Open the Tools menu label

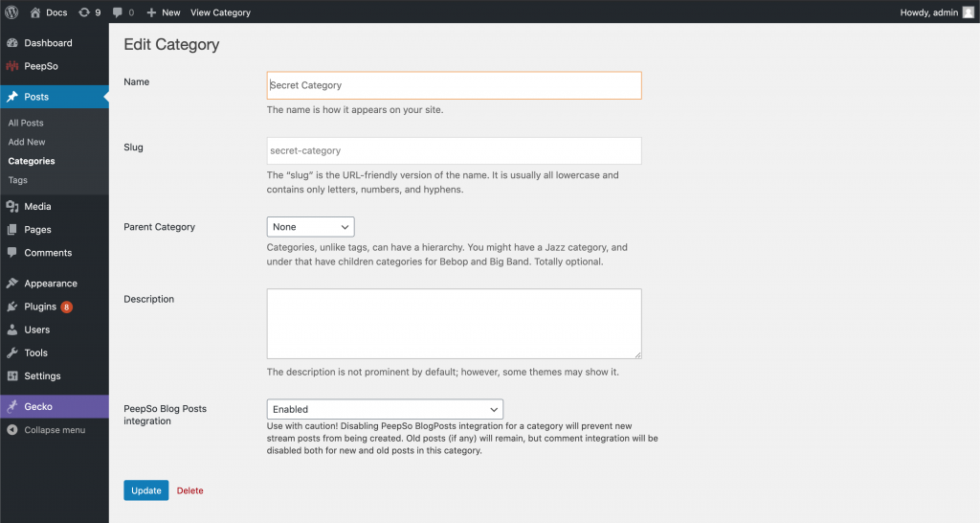pos(35,352)
